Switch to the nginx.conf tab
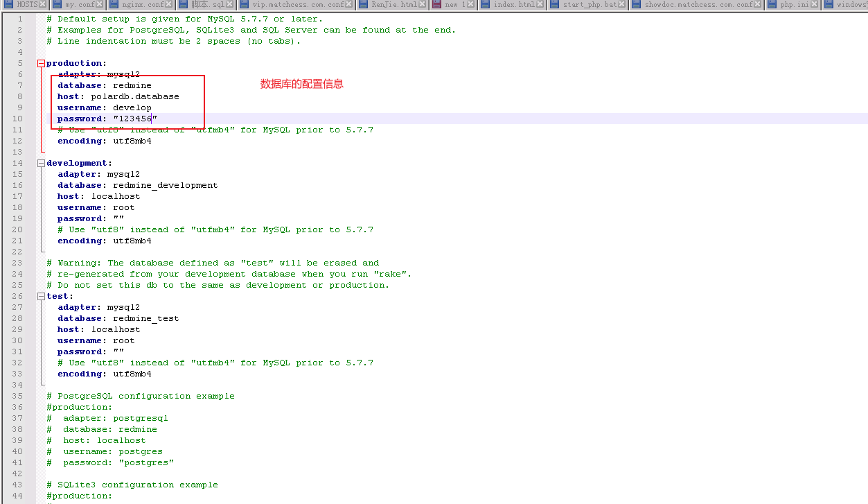Screen dimensions: 868x504 142,5
